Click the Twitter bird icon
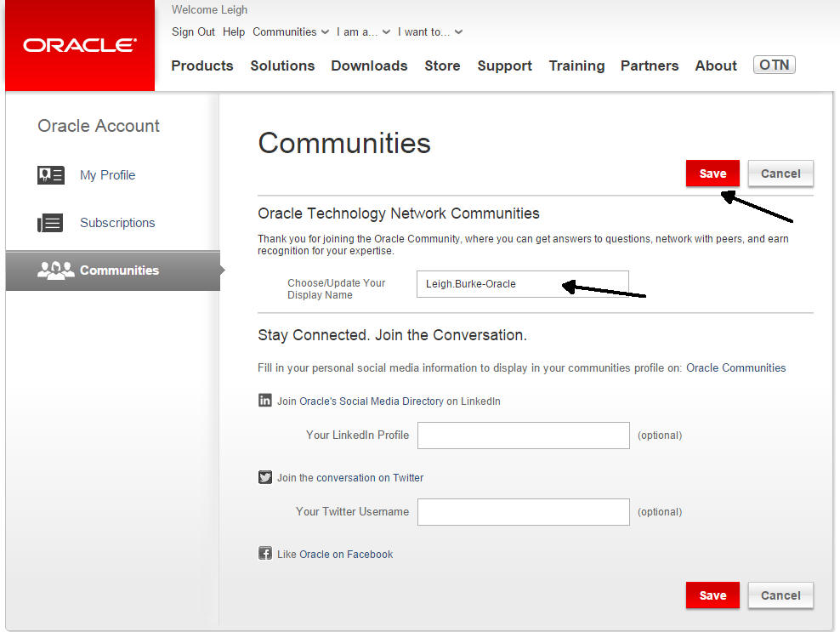This screenshot has width=840, height=632. coord(264,477)
